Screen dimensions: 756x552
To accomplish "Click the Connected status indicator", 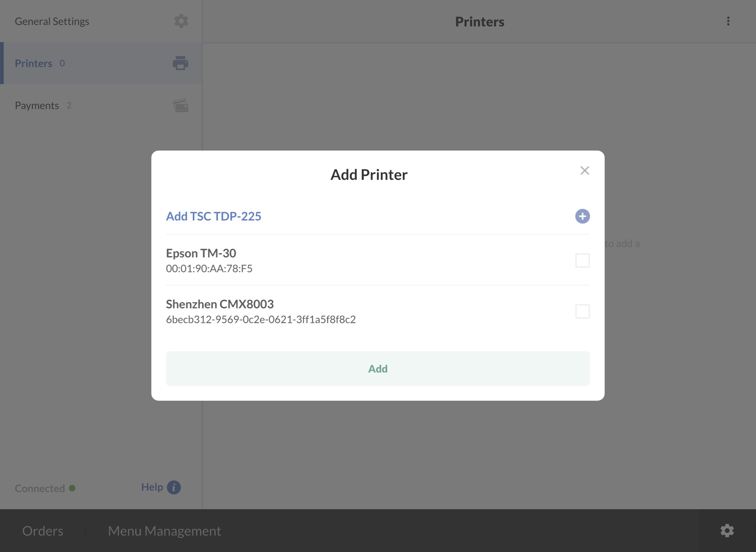I will (45, 489).
